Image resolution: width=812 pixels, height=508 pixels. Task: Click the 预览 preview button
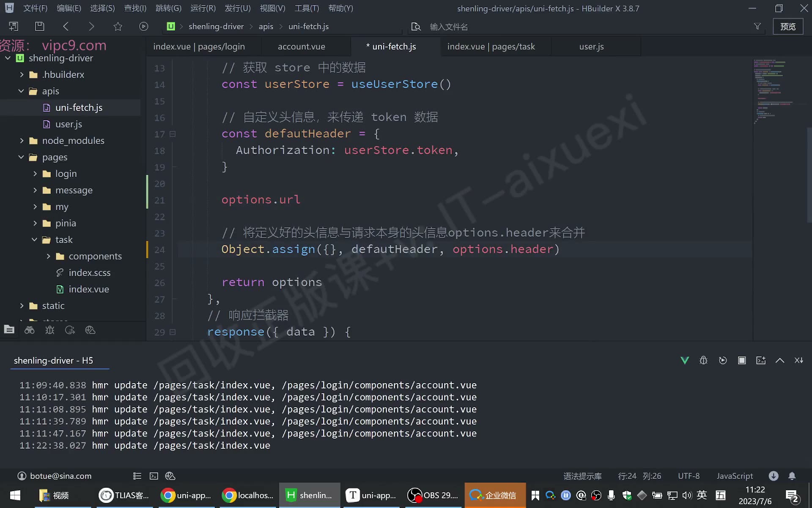tap(788, 26)
